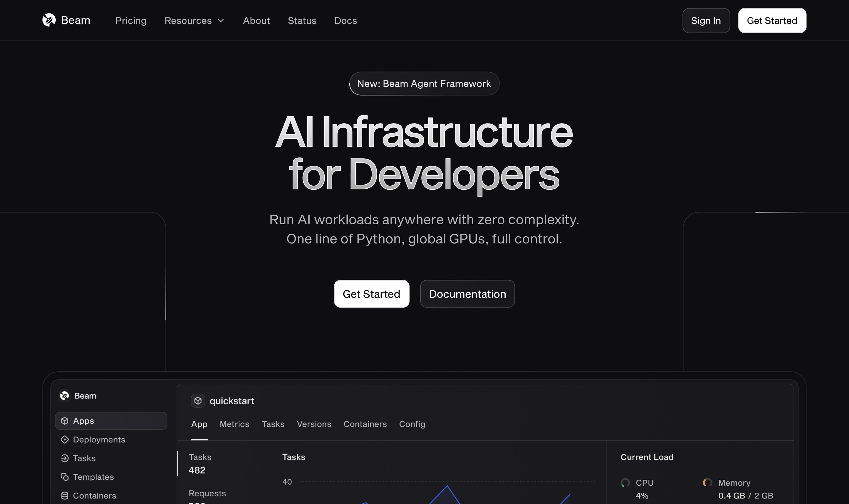This screenshot has width=849, height=504.
Task: Click the Beam logo inside the dashboard panel
Action: point(65,396)
